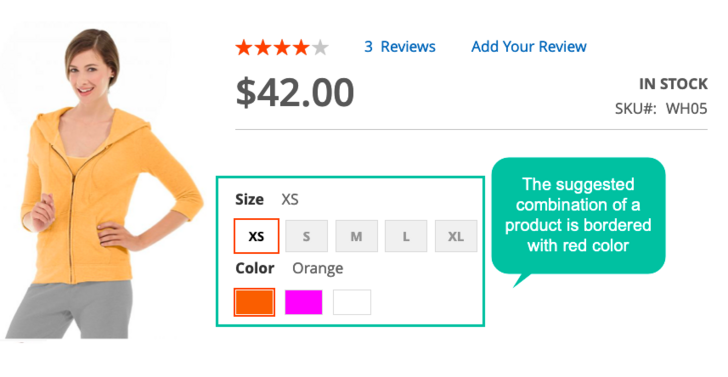The height and width of the screenshot is (377, 728).
Task: Open the 3 Reviews link
Action: (x=400, y=46)
